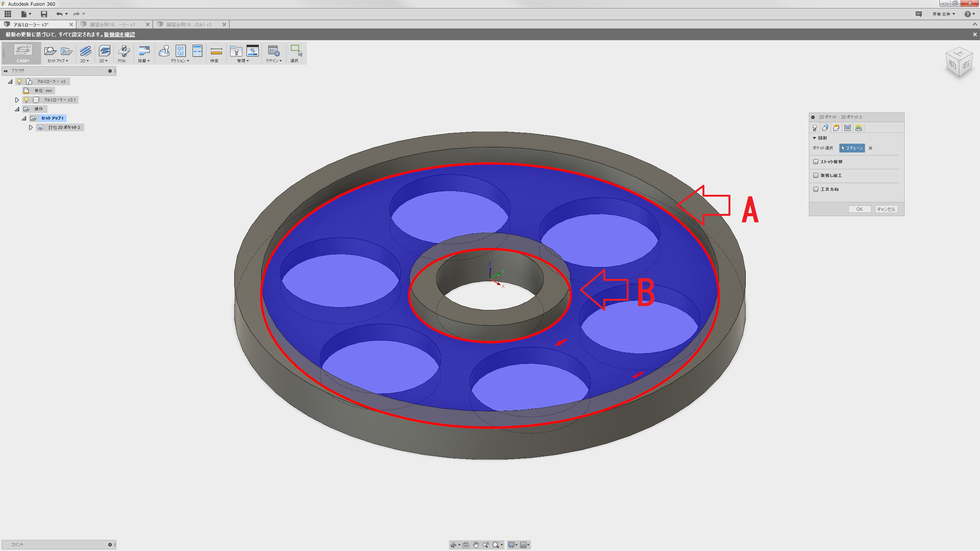Select the Simulate stock icon in Actions
Image resolution: width=980 pixels, height=551 pixels.
coord(164,51)
